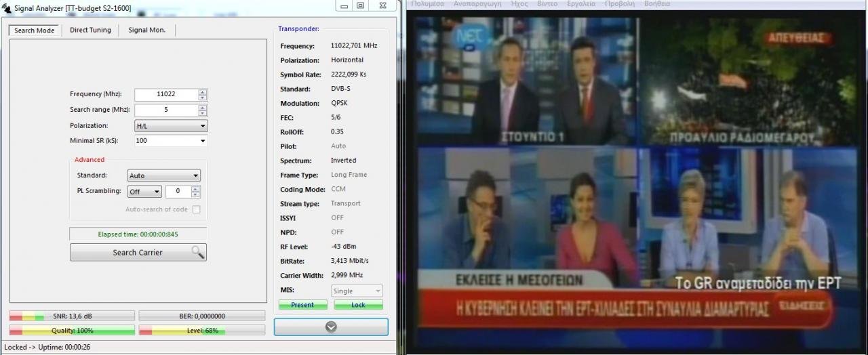This screenshot has width=868, height=355.
Task: Click the Advanced group label
Action: [90, 160]
